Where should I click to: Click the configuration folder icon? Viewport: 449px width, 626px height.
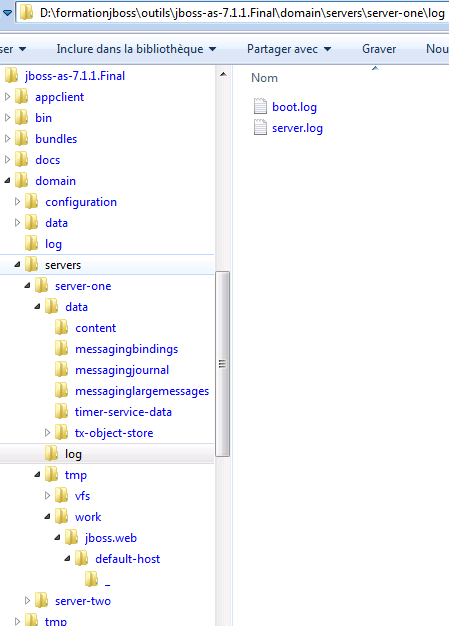click(32, 202)
